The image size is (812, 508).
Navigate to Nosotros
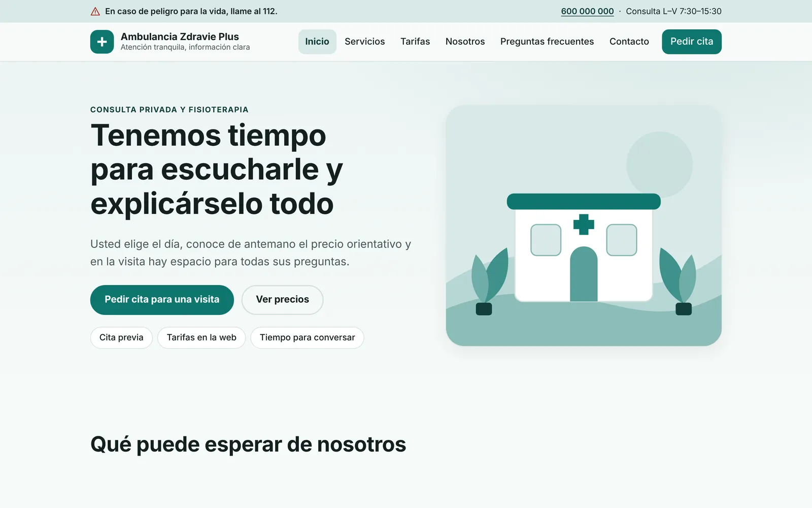[465, 42]
